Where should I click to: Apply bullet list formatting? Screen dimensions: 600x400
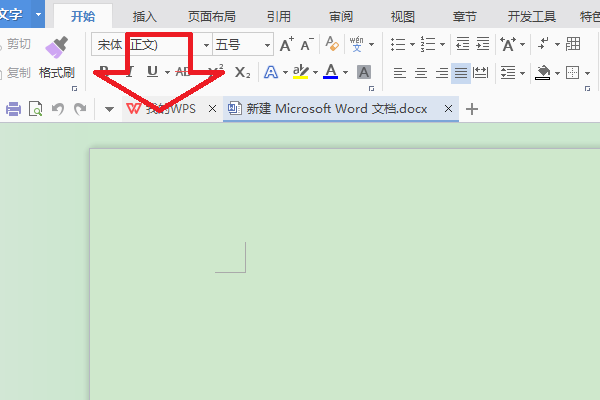[398, 44]
